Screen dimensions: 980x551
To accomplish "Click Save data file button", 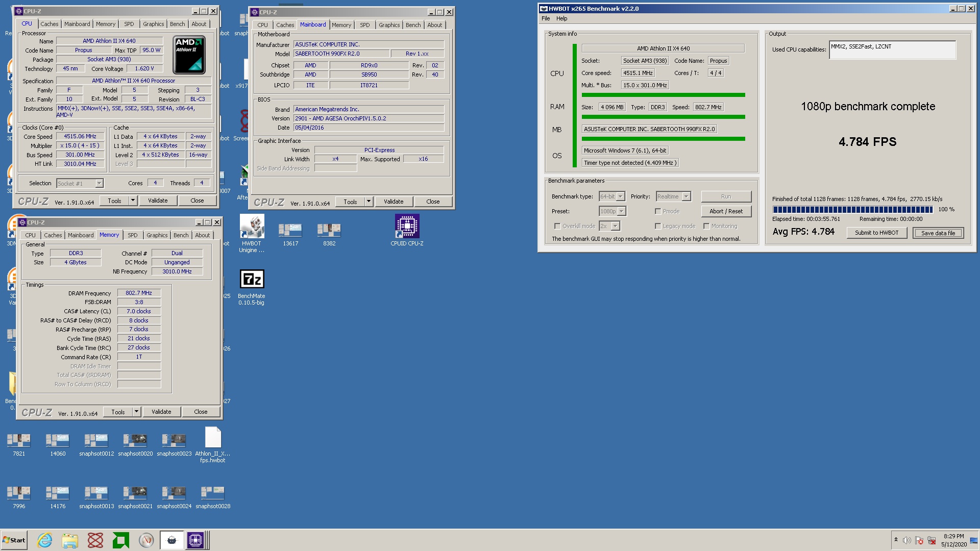I will click(x=938, y=233).
